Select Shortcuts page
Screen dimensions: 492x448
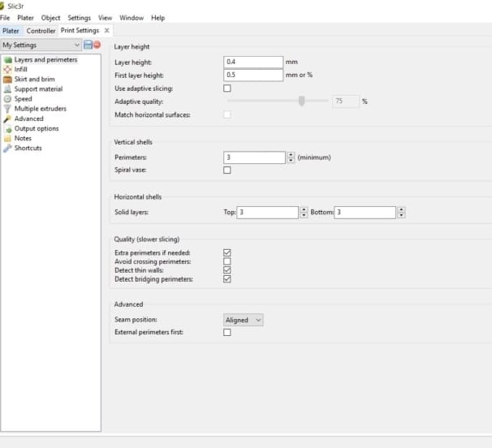coord(28,148)
